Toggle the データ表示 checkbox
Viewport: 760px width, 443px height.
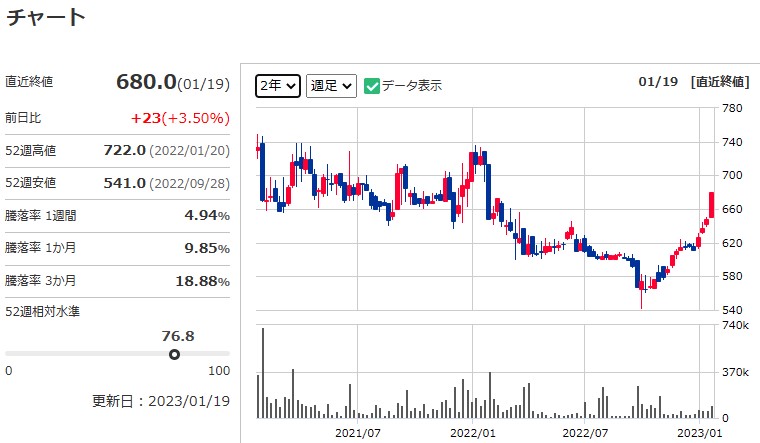372,86
